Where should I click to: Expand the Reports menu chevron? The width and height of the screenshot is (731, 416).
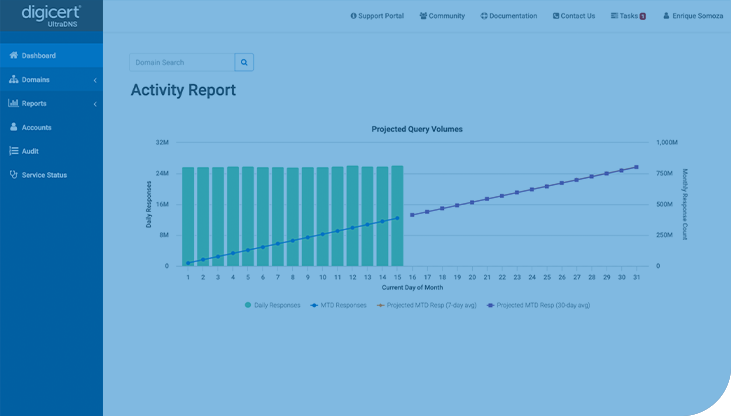point(95,104)
